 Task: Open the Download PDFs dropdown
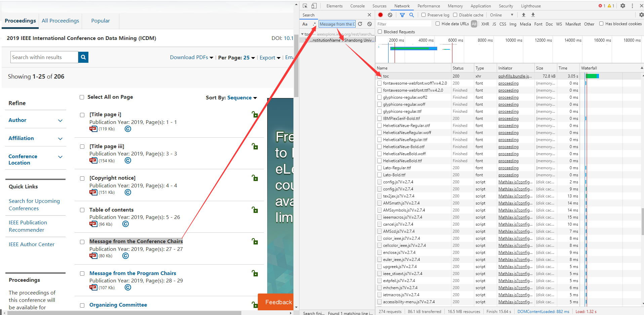192,57
